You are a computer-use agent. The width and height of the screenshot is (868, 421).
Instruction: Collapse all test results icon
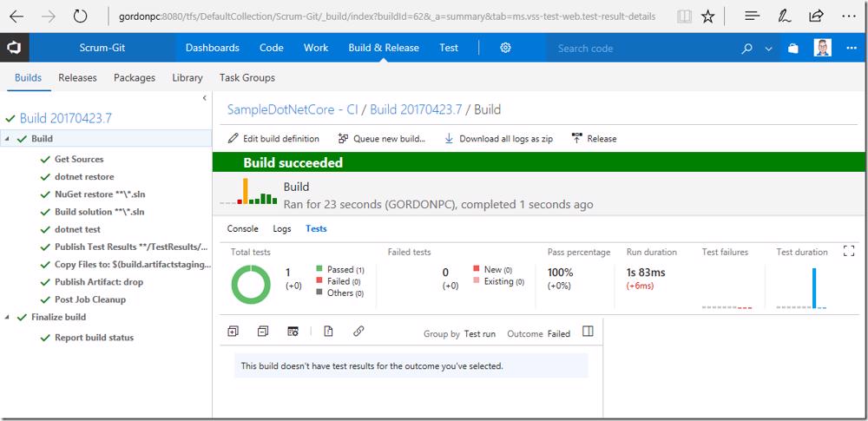pyautogui.click(x=263, y=332)
